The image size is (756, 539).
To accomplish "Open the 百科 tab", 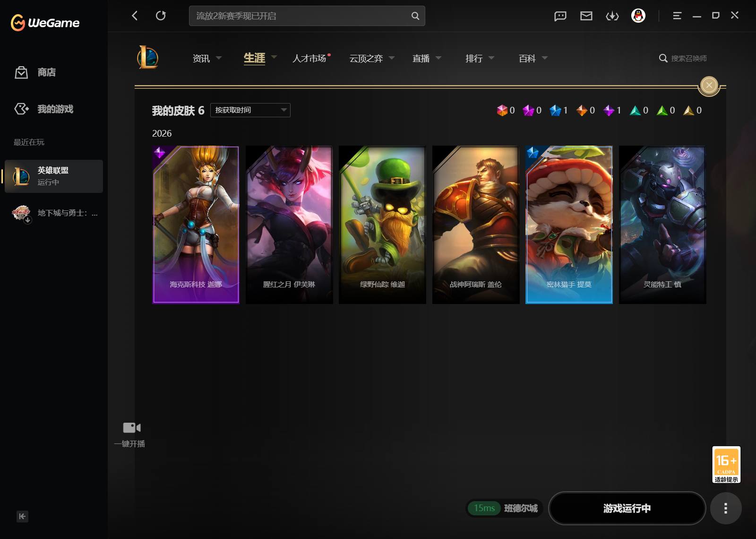I will (x=527, y=58).
